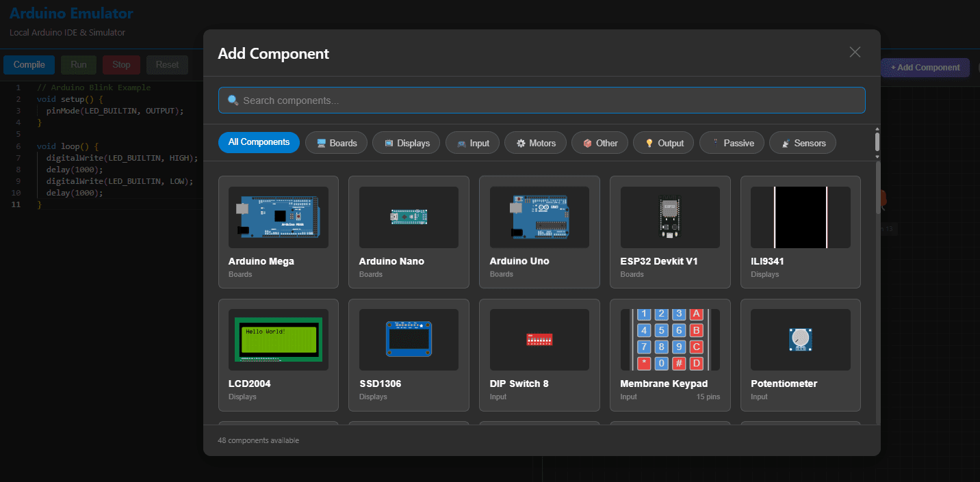Viewport: 980px width, 482px height.
Task: Click the Reset button
Action: pyautogui.click(x=167, y=64)
